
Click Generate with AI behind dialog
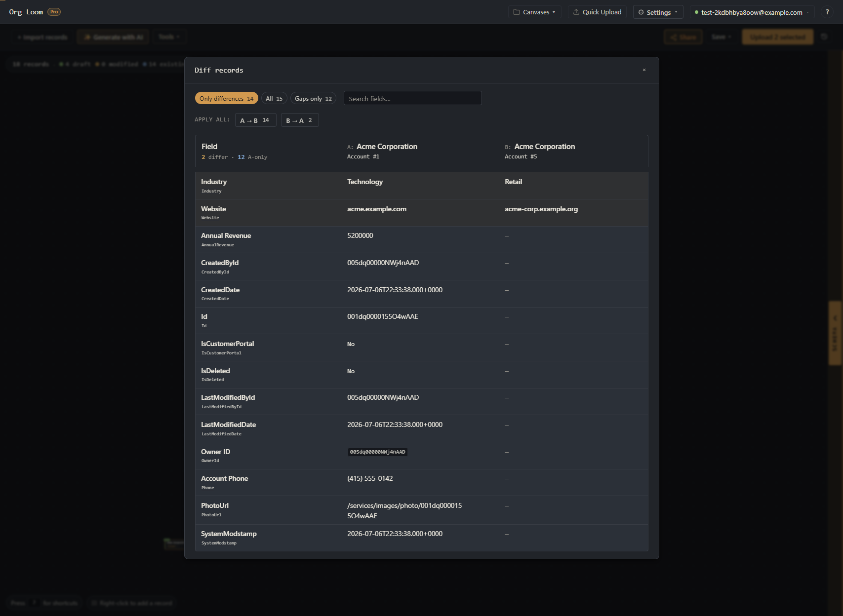click(x=113, y=37)
